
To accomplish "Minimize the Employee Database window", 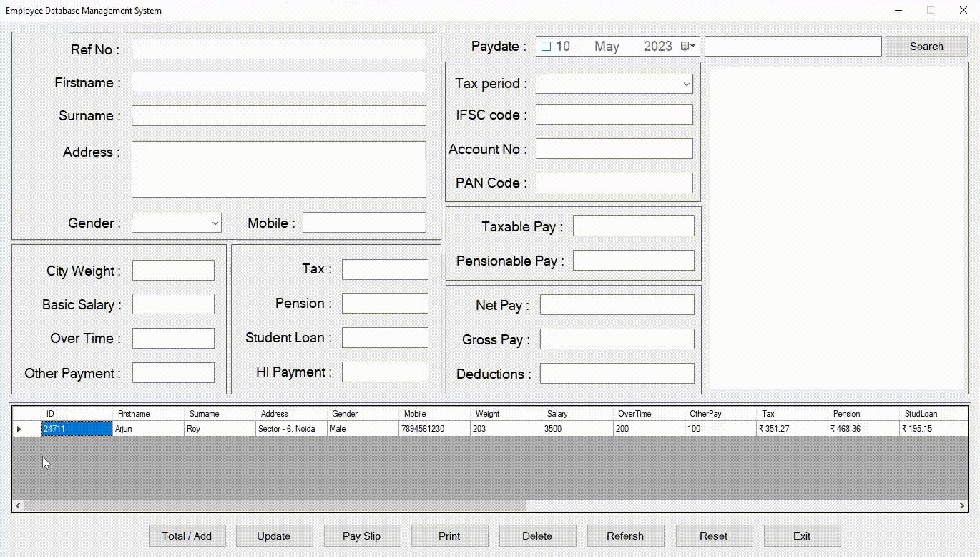I will point(899,11).
